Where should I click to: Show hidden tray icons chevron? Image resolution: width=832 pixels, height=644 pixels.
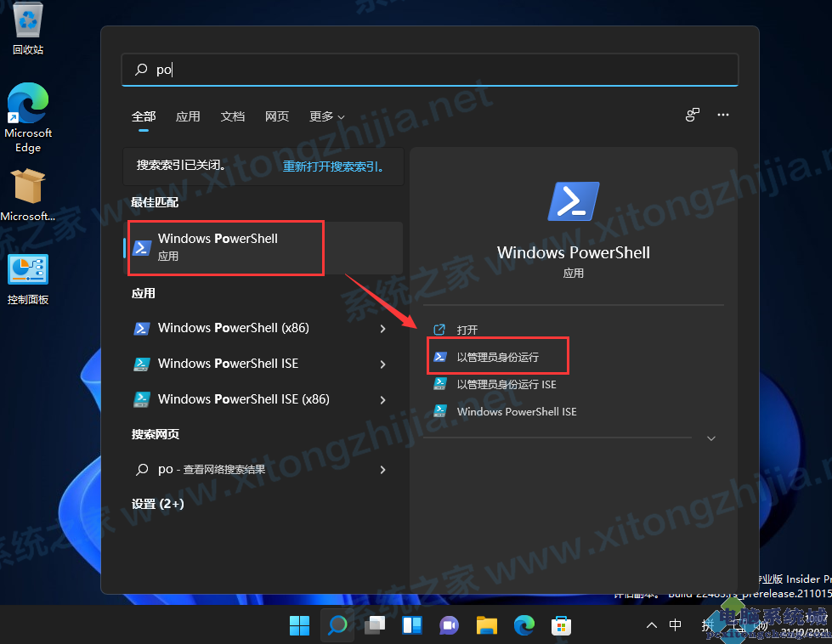(x=652, y=625)
